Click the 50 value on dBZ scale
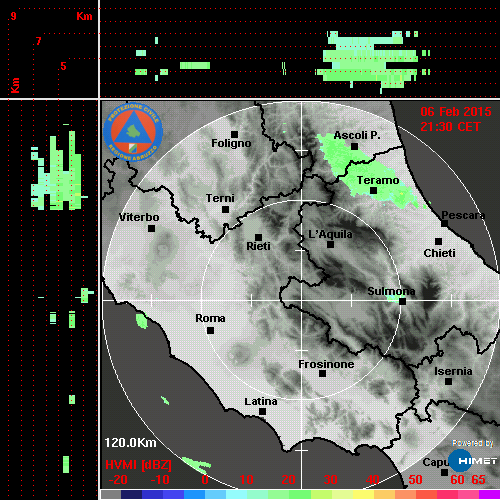Image resolution: width=500 pixels, height=500 pixels. point(415,480)
